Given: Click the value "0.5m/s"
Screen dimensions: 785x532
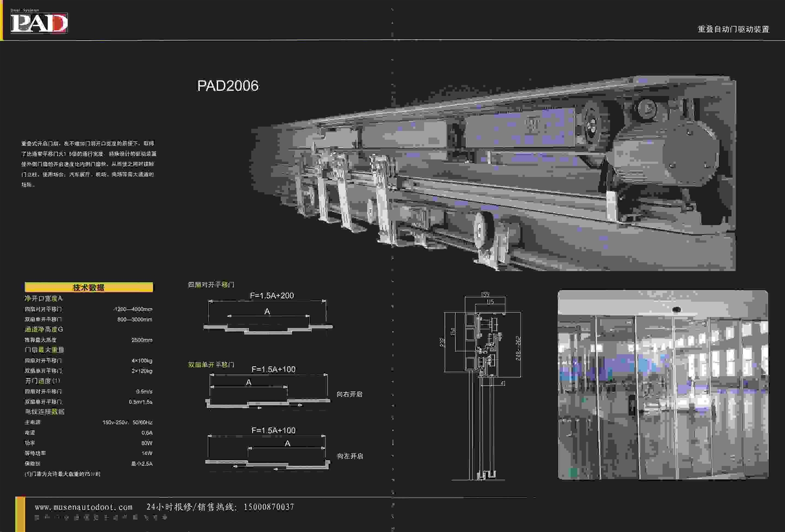Looking at the screenshot, I should (144, 392).
